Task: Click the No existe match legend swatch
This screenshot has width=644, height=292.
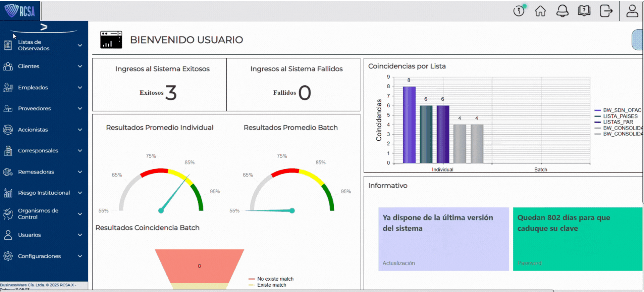Action: (252, 279)
